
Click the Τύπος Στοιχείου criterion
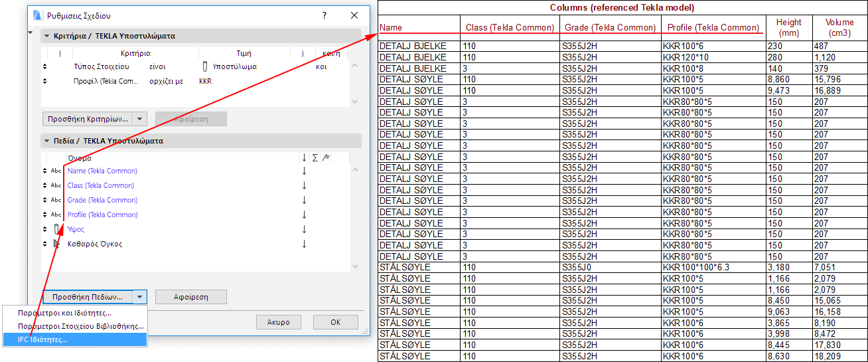click(102, 66)
